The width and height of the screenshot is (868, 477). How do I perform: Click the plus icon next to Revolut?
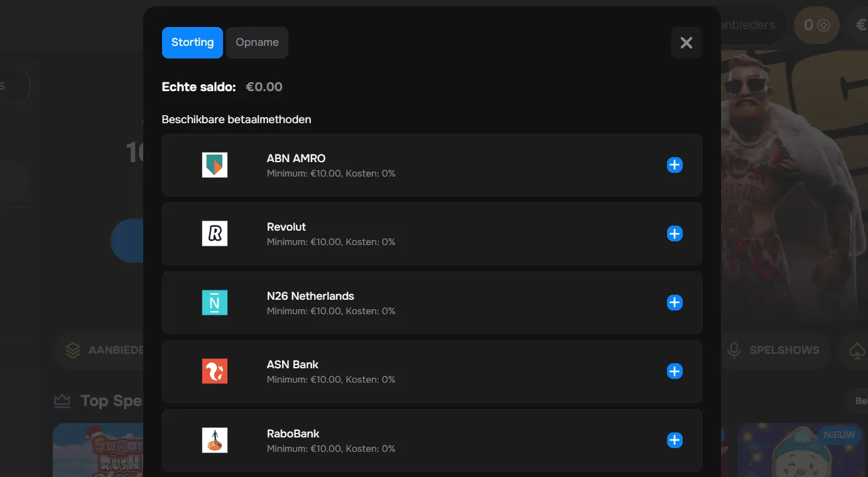click(675, 233)
